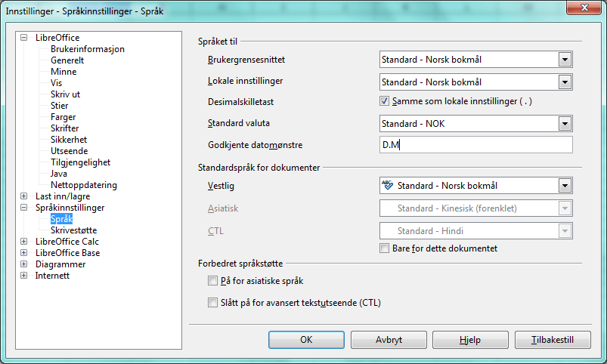Click the Godkjente datomønstre text field
This screenshot has height=364, width=607.
click(475, 145)
